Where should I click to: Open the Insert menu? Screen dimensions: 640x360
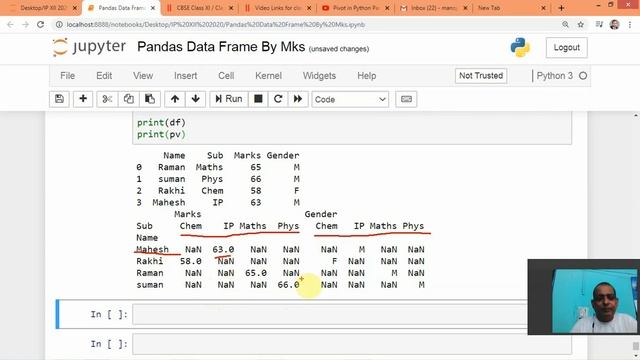[x=185, y=76]
